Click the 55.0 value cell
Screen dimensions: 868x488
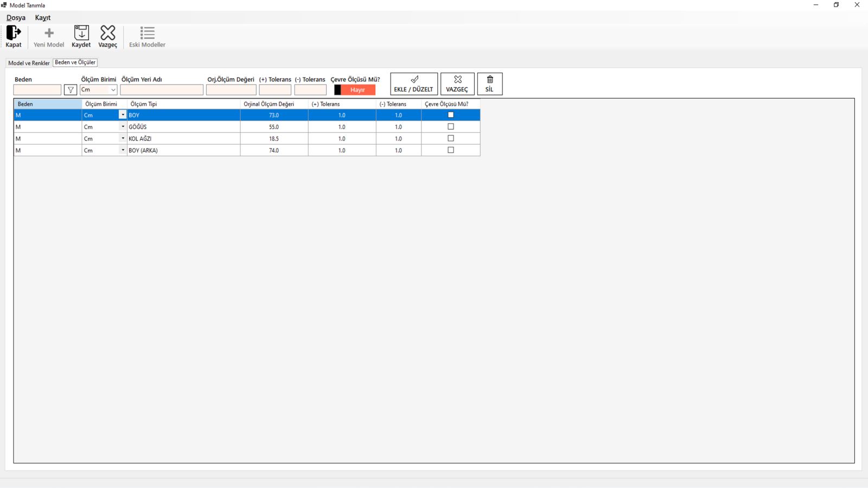point(274,127)
